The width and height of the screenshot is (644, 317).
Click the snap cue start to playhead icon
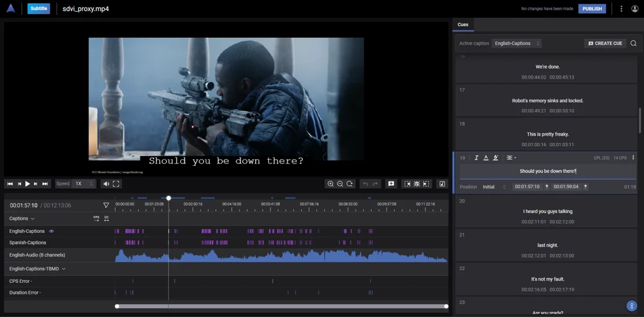pos(407,184)
